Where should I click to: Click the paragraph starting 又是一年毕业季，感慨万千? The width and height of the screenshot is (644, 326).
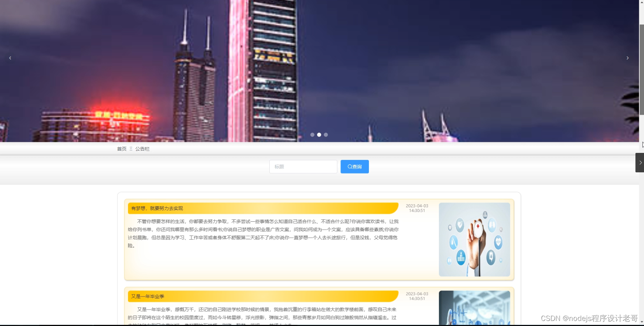click(x=263, y=315)
